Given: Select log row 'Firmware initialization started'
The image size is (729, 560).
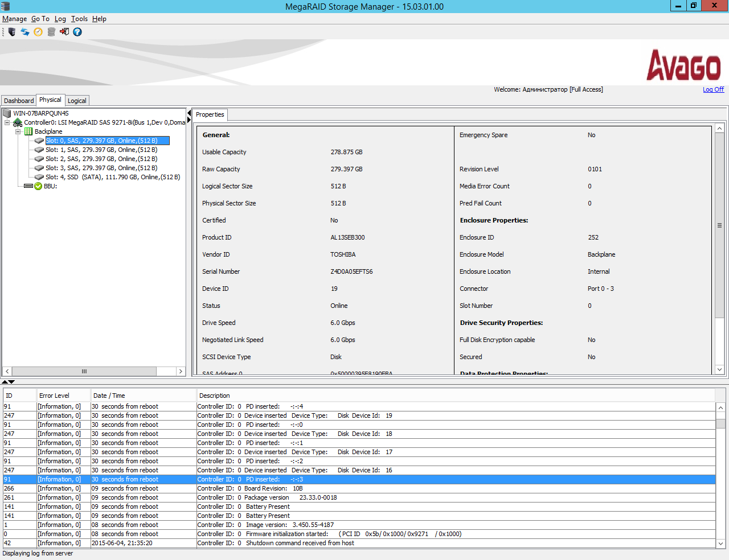Looking at the screenshot, I should (x=359, y=534).
